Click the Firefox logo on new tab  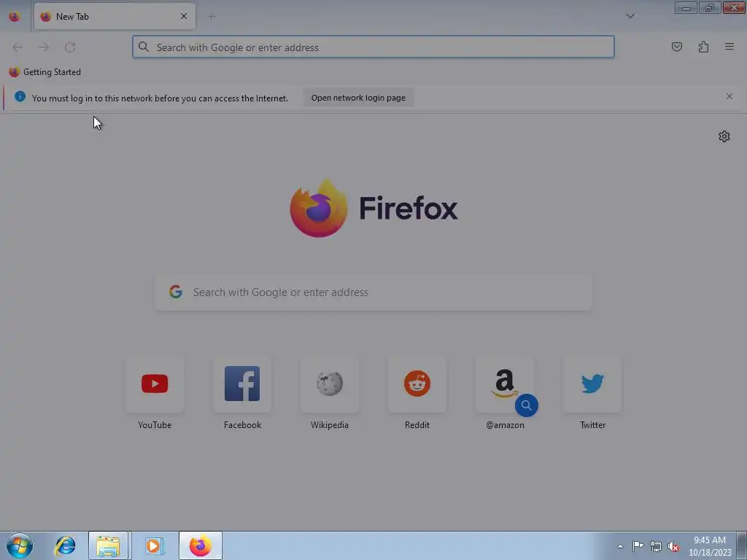click(x=374, y=208)
